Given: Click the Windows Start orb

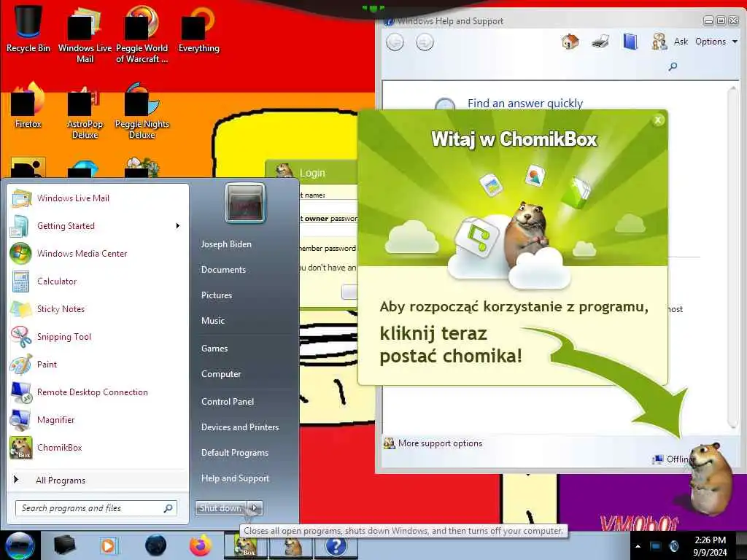Looking at the screenshot, I should [x=20, y=545].
